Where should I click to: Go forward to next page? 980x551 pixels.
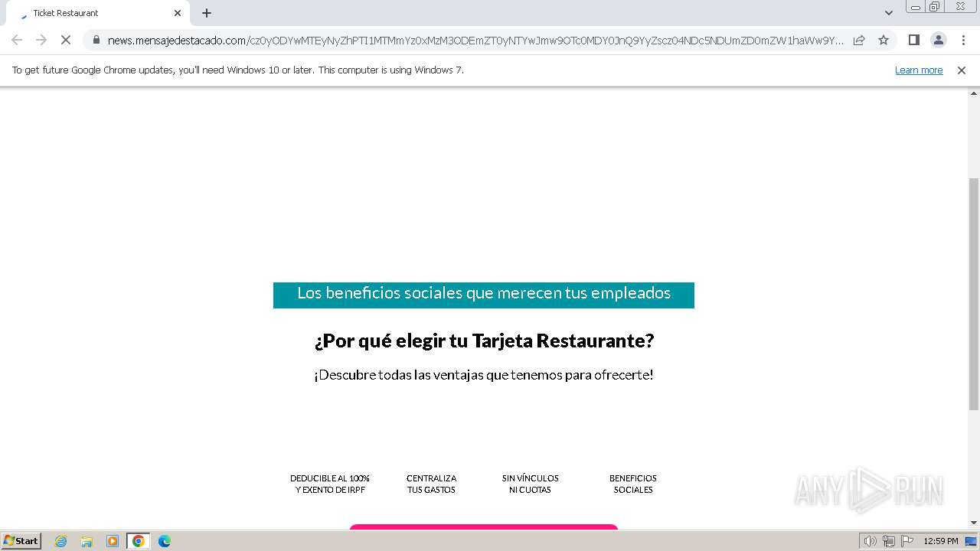(41, 40)
